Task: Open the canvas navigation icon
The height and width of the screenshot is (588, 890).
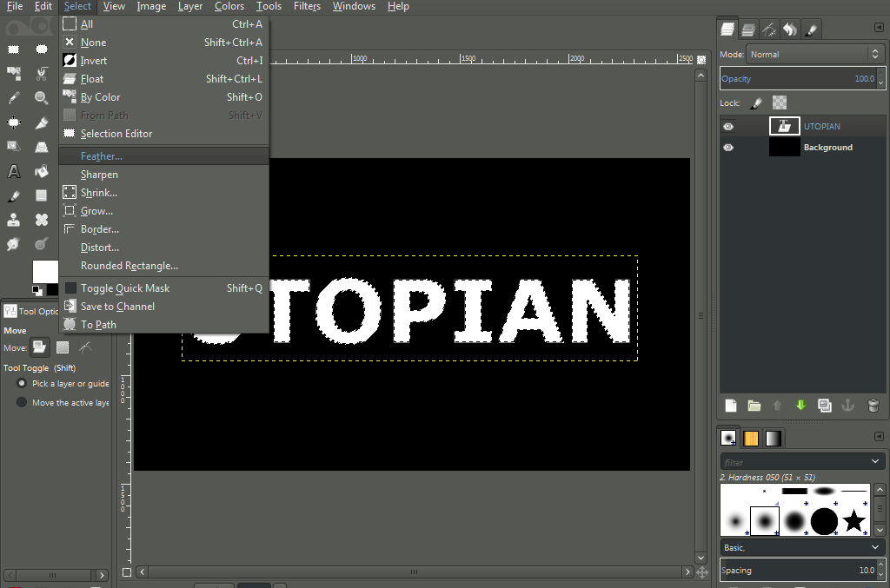Action: pyautogui.click(x=702, y=572)
